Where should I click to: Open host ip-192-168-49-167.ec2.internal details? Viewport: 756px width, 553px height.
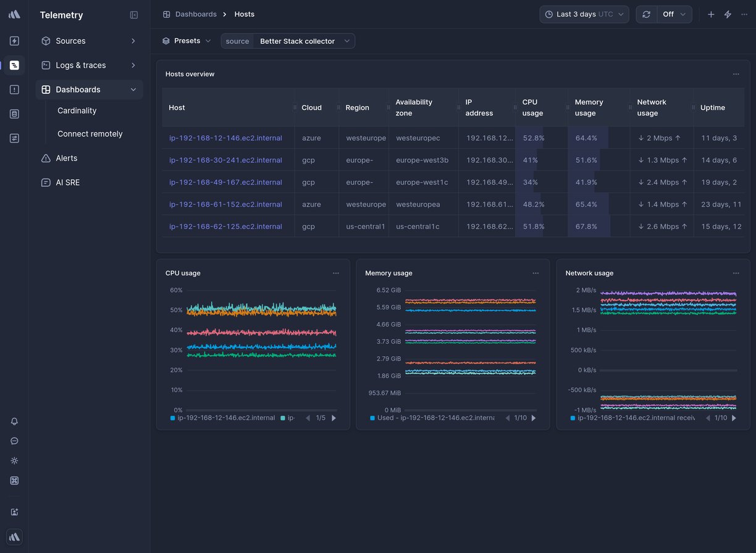click(x=225, y=182)
